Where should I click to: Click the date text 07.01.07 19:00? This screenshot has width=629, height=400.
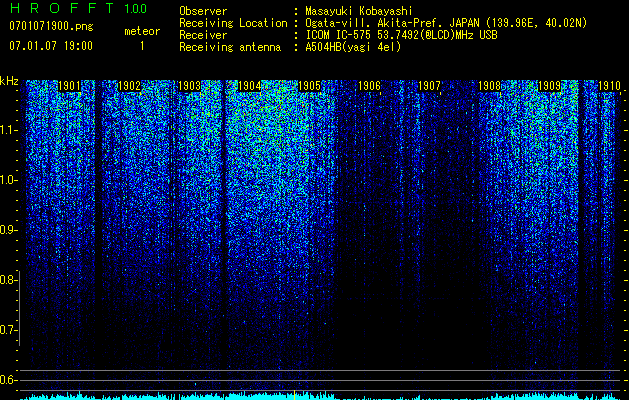[51, 46]
